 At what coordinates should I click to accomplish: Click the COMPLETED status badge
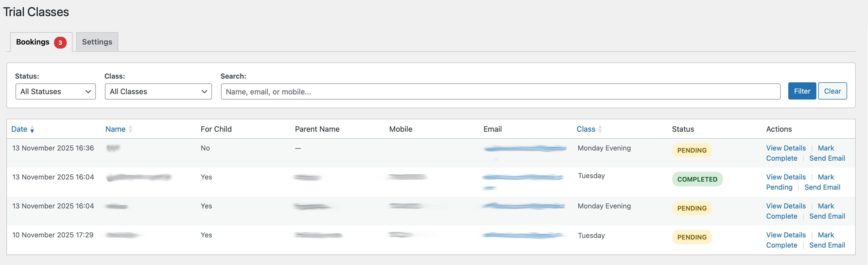[697, 179]
